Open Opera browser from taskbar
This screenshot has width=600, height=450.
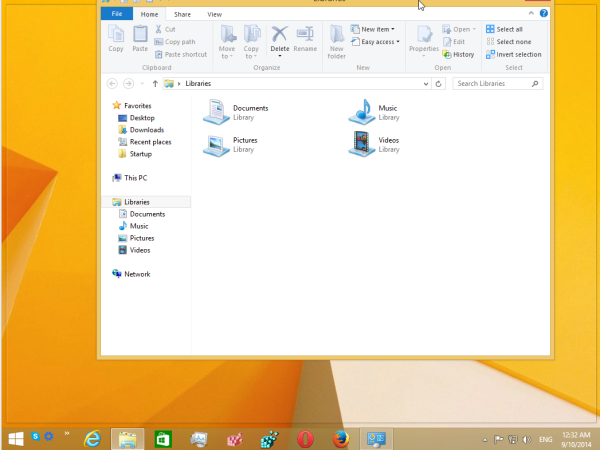[305, 439]
